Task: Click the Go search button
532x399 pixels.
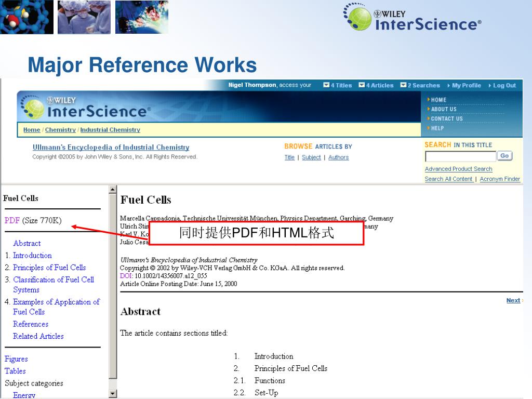Action: coord(504,156)
